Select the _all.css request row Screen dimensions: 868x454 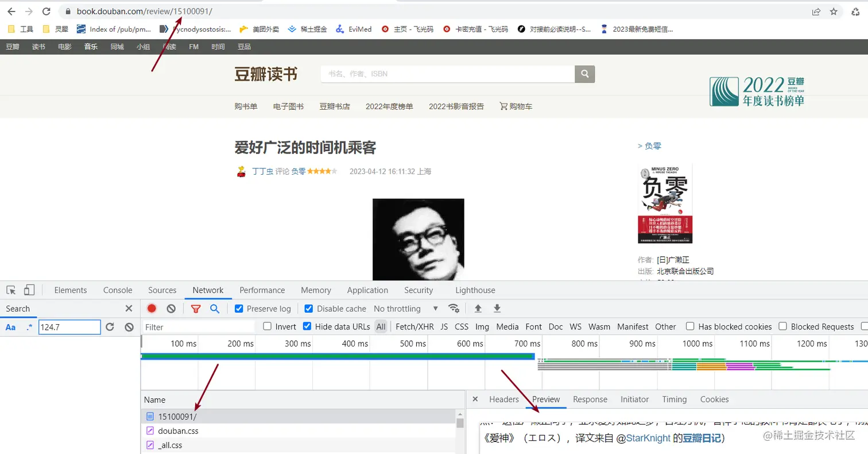coord(299,445)
